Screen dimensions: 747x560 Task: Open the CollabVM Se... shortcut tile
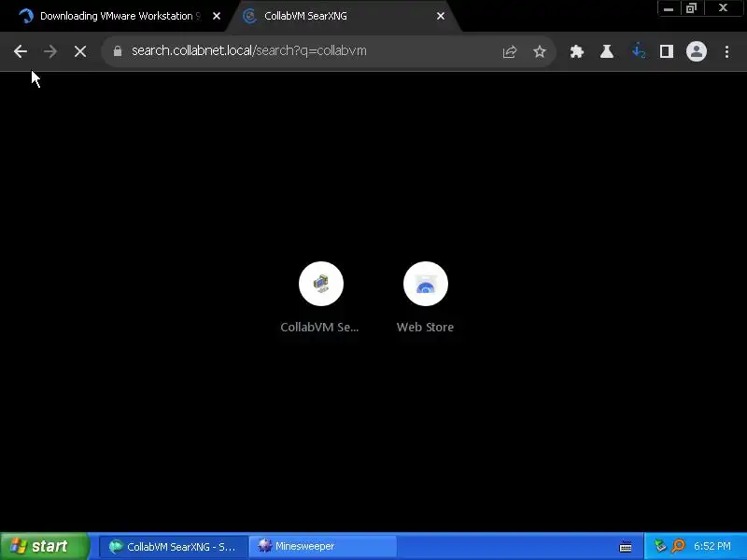click(x=320, y=298)
